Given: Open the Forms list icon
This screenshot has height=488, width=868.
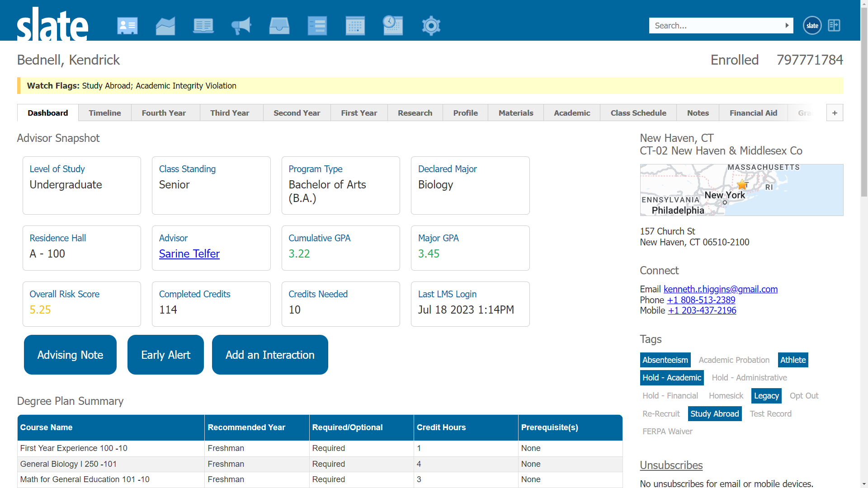Looking at the screenshot, I should click(317, 26).
